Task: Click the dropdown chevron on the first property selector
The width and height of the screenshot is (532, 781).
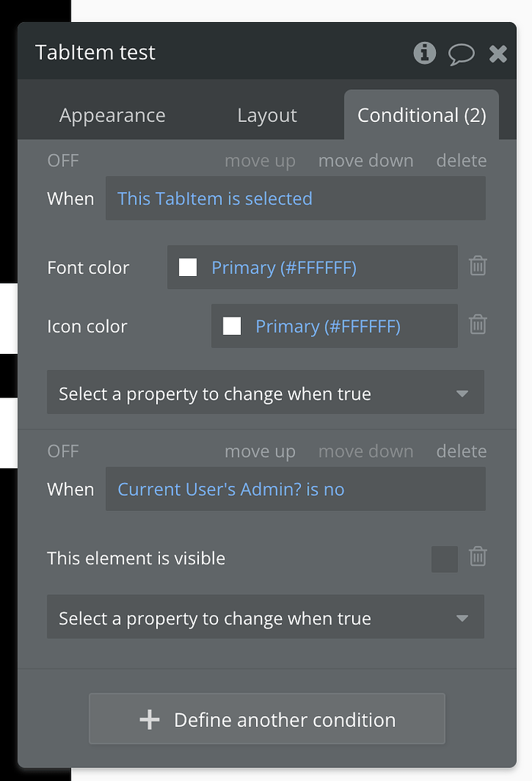Action: pos(461,392)
